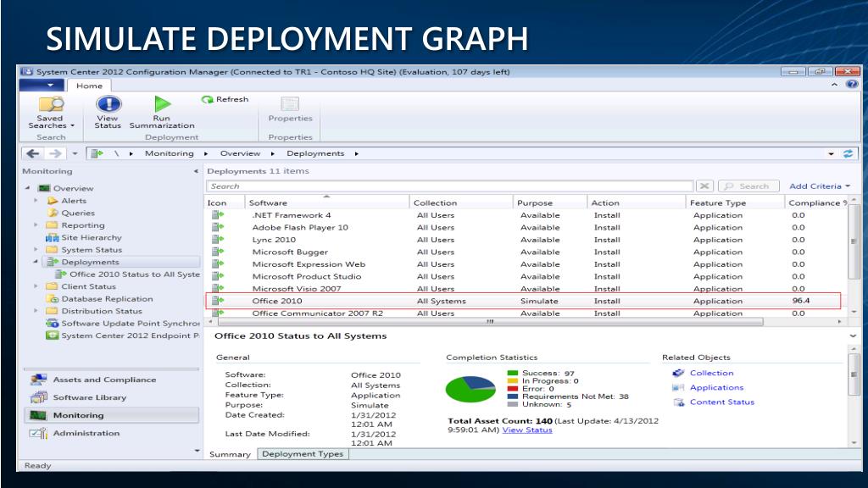Collapse the Overview tree node
The width and height of the screenshot is (868, 488).
(x=27, y=188)
